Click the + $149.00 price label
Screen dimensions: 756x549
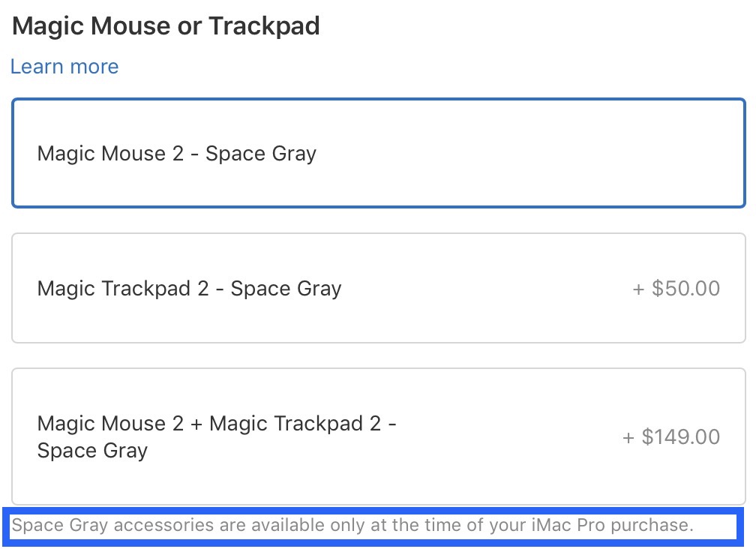[671, 436]
